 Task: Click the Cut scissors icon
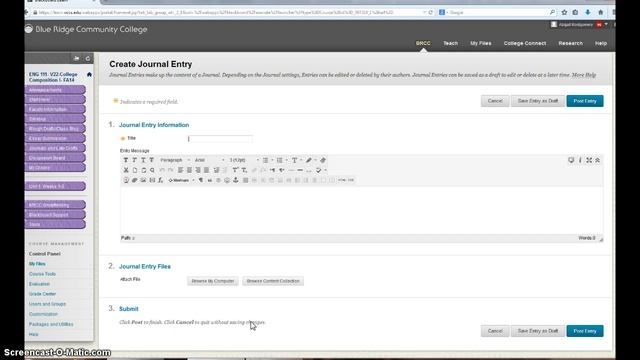[x=126, y=170]
